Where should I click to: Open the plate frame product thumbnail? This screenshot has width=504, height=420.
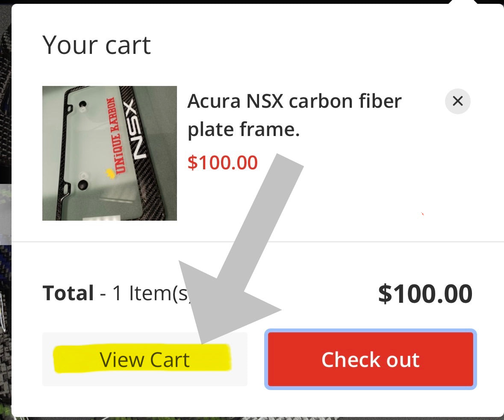pos(109,153)
